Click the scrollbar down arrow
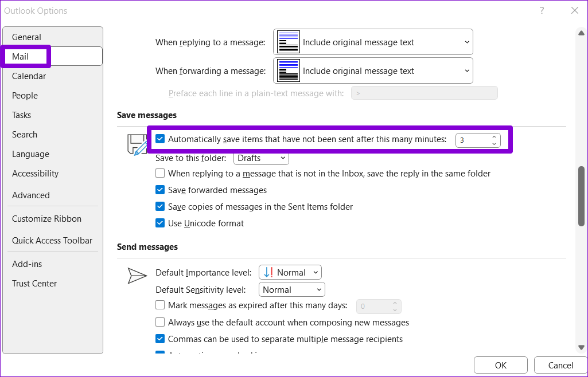The image size is (588, 377). 581,347
